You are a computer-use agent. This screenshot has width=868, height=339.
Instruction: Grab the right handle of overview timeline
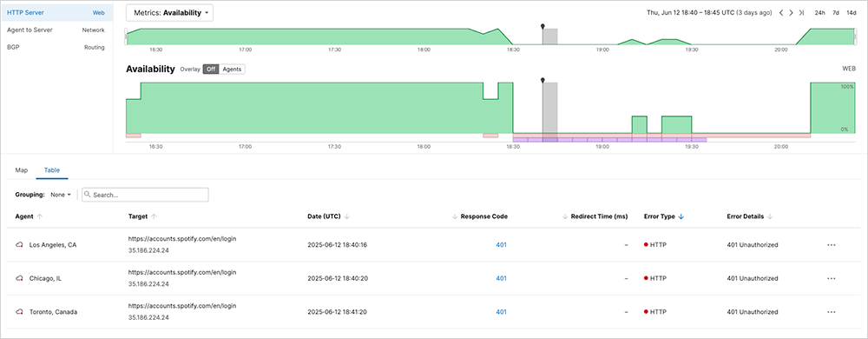tap(856, 37)
